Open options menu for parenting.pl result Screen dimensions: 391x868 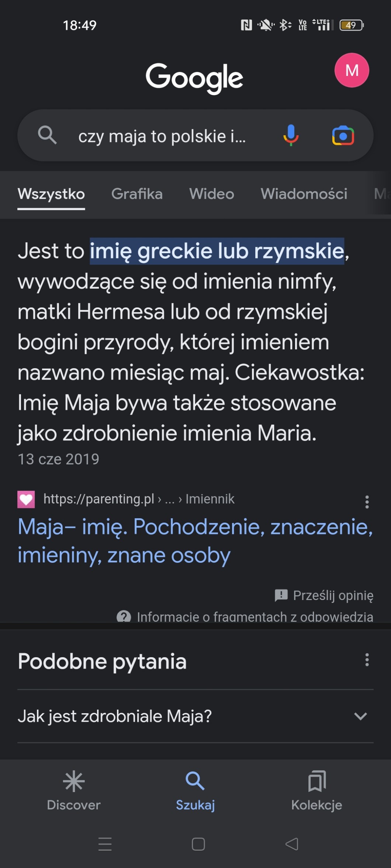click(x=367, y=502)
